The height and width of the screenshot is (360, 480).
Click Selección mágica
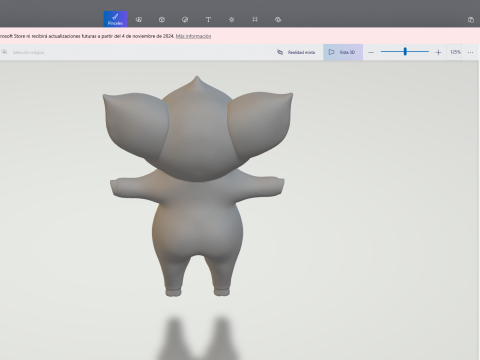[x=23, y=52]
